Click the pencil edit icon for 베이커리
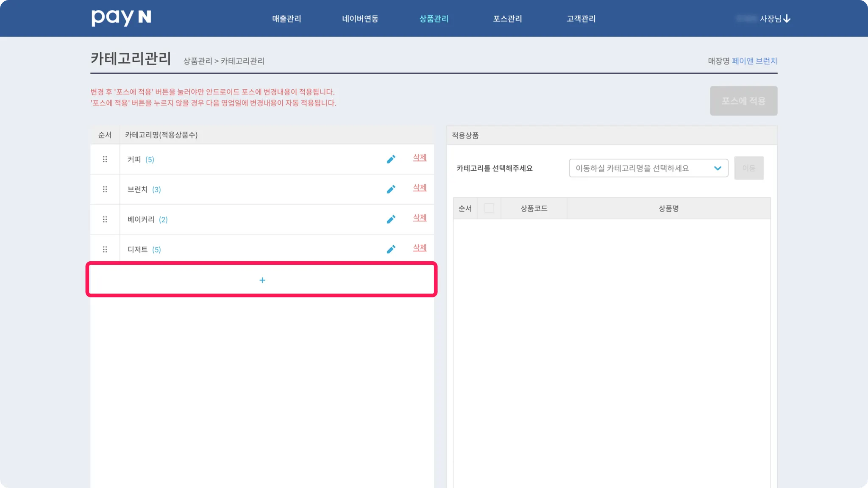Image resolution: width=868 pixels, height=488 pixels. pos(391,219)
